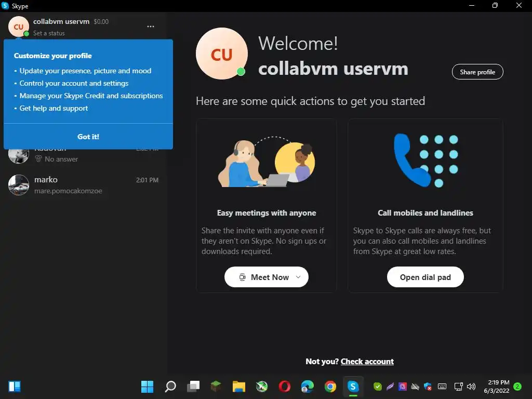Click the Skype logo in the title bar

5,6
